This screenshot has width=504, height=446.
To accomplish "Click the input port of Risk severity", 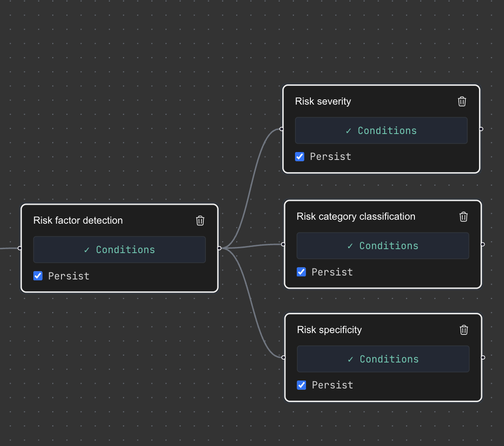I will [282, 129].
